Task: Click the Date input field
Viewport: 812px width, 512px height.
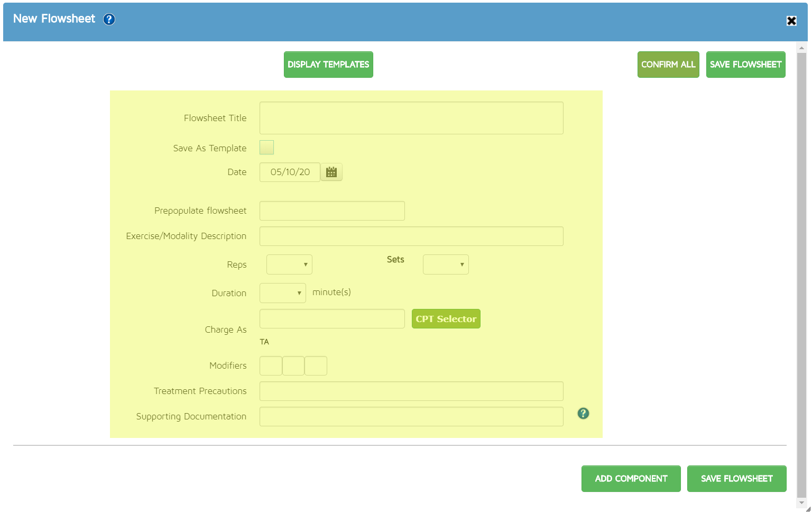Action: coord(290,172)
